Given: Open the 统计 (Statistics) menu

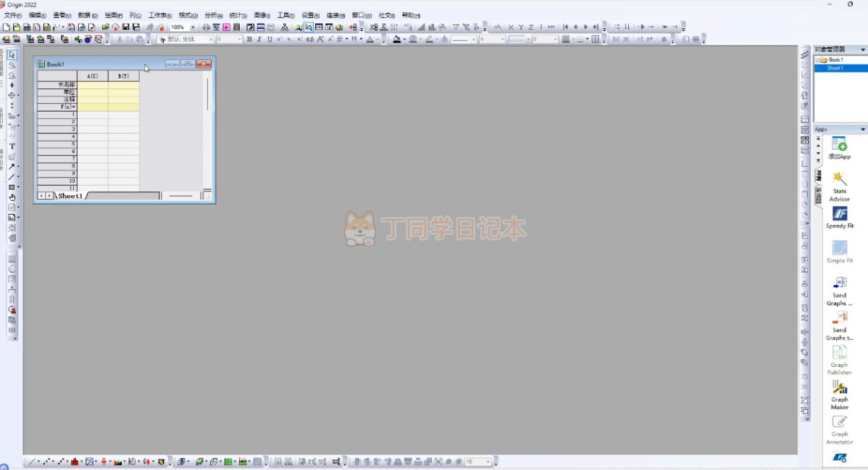Looking at the screenshot, I should pyautogui.click(x=238, y=15).
